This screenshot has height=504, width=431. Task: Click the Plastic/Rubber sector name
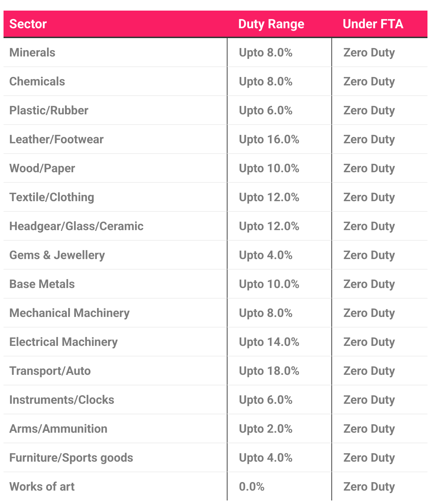49,110
